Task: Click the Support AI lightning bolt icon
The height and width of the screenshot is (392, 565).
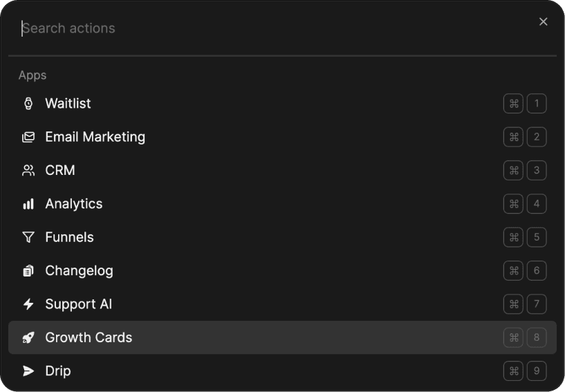Action: (28, 304)
